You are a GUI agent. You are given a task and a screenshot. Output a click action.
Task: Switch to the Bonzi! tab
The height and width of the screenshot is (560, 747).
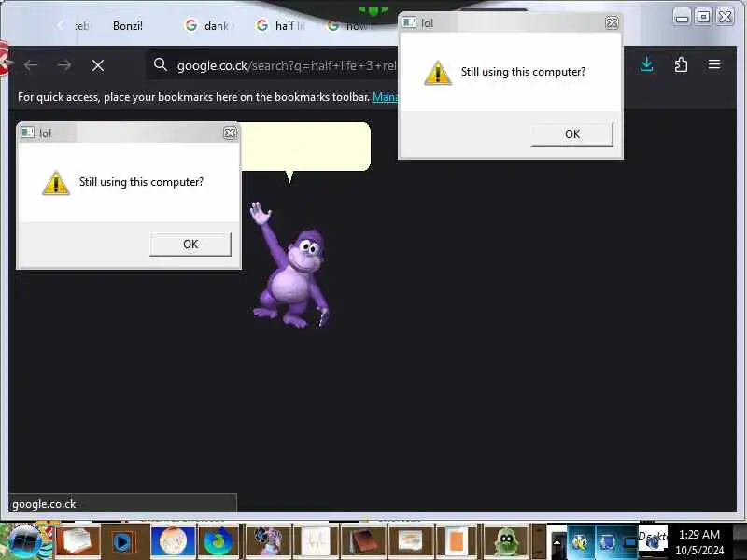click(128, 26)
